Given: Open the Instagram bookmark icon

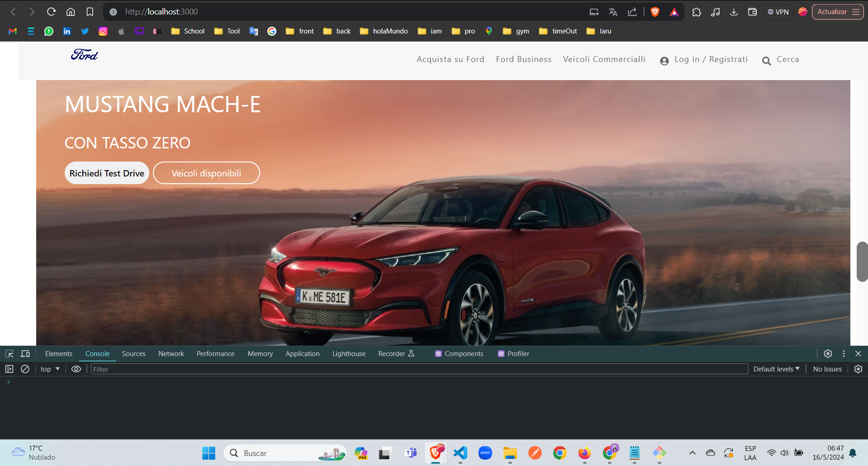Looking at the screenshot, I should click(103, 31).
